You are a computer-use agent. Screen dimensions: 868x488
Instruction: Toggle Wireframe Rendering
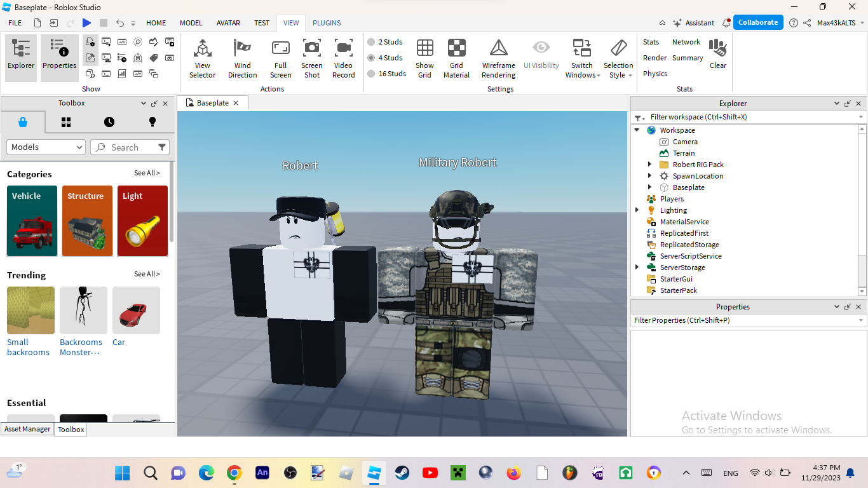pyautogui.click(x=499, y=58)
